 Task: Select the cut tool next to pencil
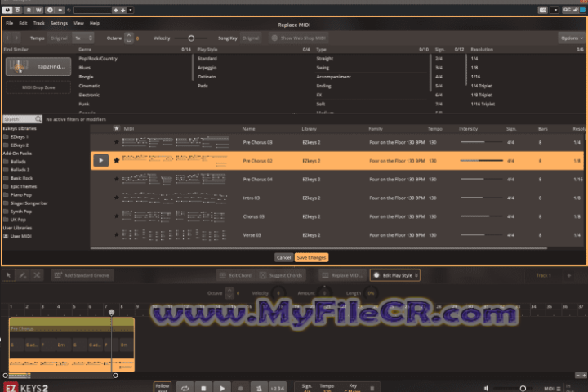pyautogui.click(x=37, y=275)
